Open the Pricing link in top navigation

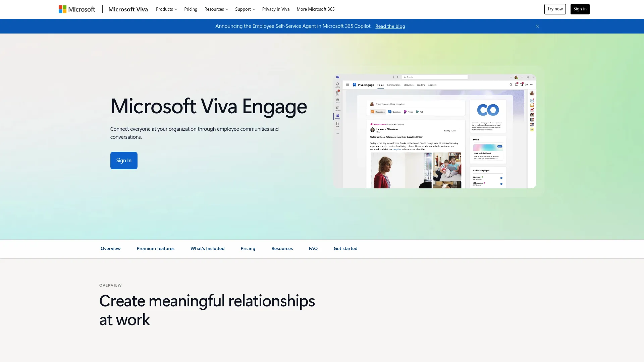[x=191, y=9]
